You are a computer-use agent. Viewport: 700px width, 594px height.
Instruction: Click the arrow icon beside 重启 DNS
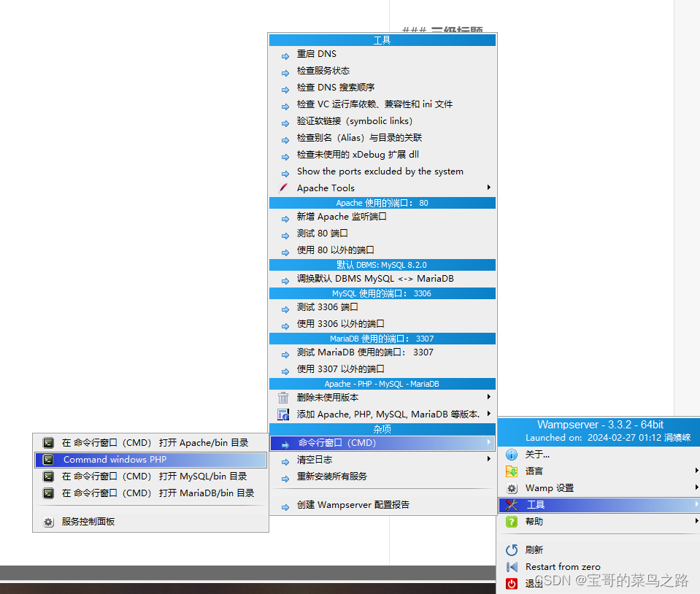(x=285, y=56)
